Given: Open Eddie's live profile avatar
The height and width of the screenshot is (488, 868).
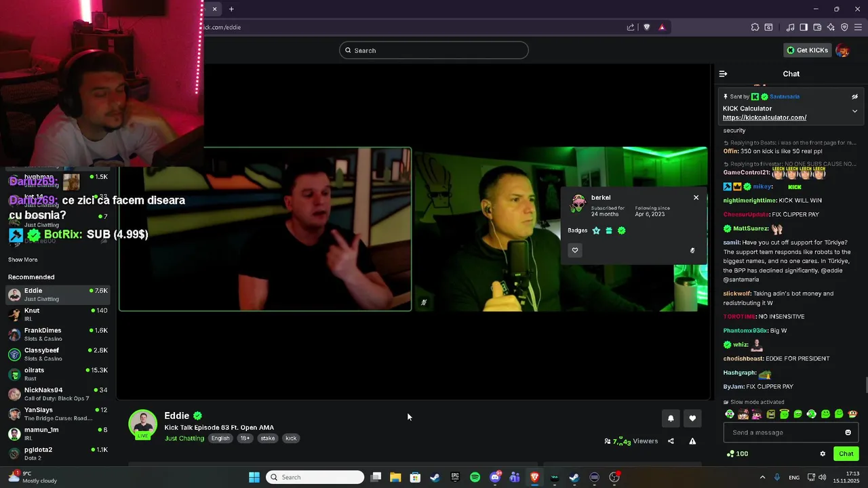Looking at the screenshot, I should click(x=143, y=424).
